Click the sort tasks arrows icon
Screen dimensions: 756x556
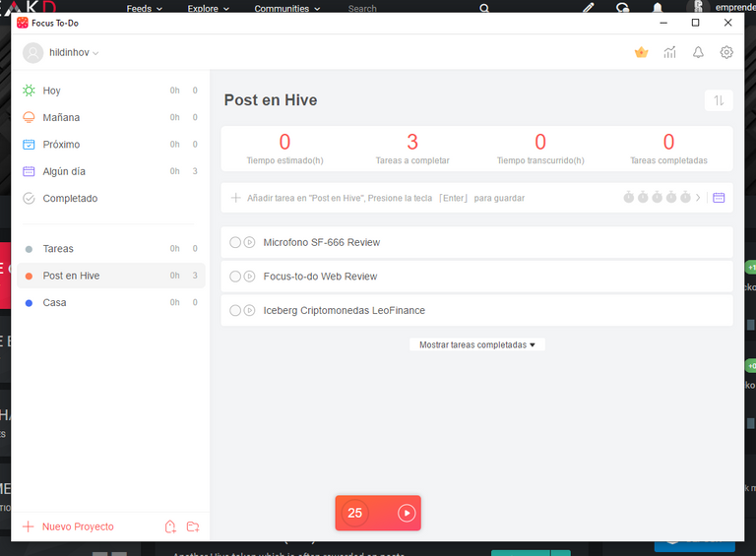[719, 100]
